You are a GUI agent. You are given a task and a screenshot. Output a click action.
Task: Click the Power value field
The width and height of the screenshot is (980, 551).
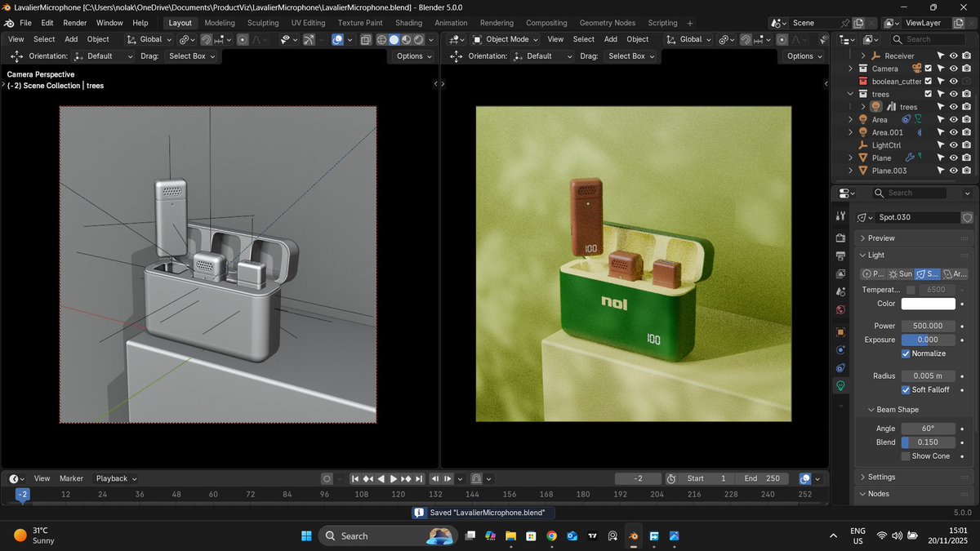928,326
